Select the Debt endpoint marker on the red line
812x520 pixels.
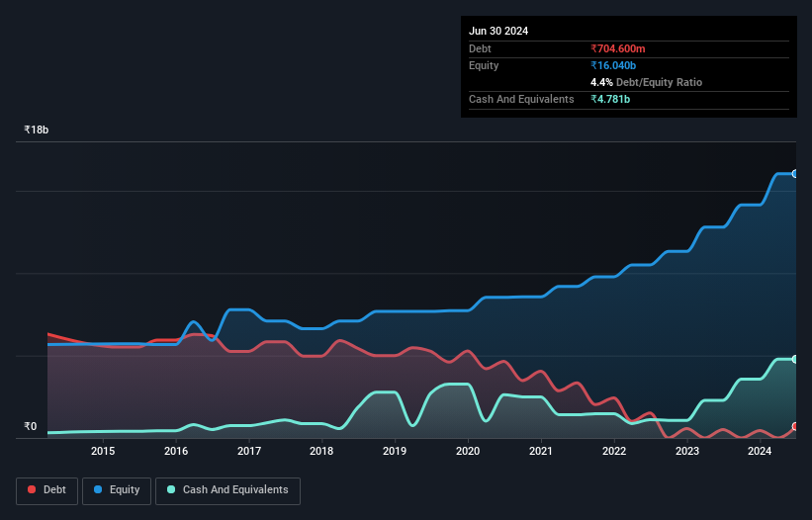click(x=795, y=427)
